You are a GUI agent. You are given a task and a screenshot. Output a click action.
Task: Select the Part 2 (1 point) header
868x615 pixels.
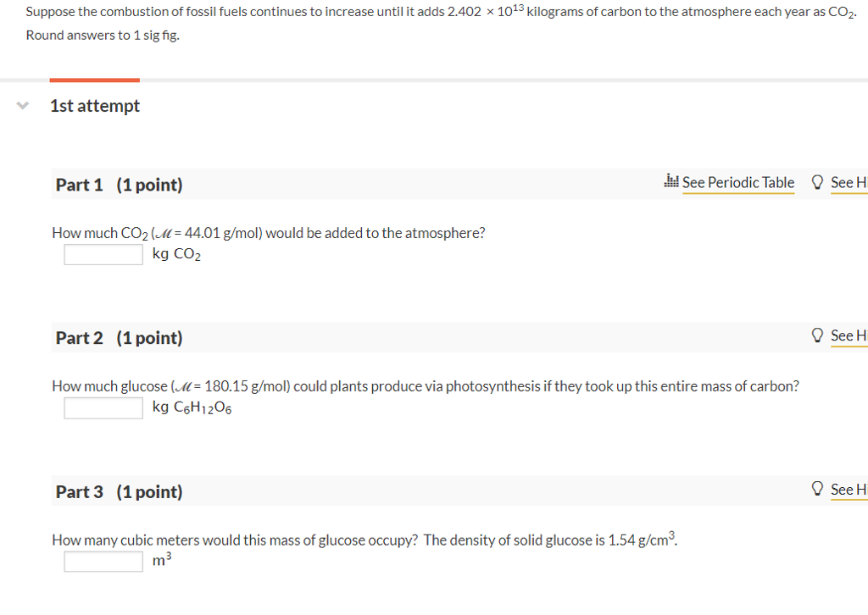[x=119, y=338]
